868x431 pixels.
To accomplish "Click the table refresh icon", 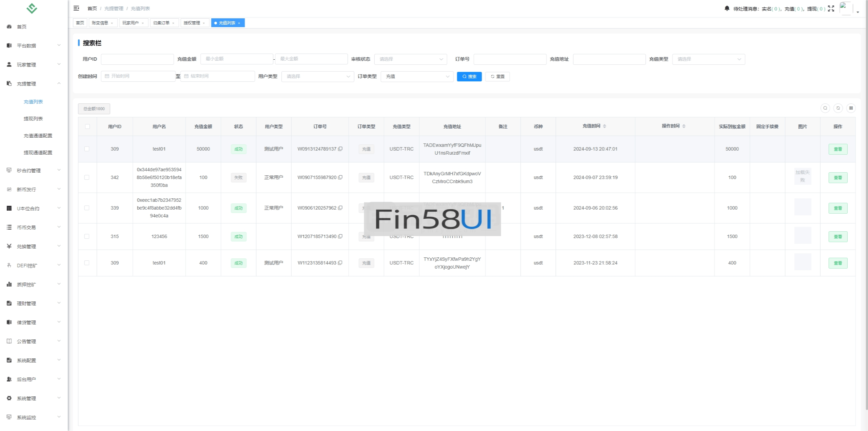I will point(838,108).
